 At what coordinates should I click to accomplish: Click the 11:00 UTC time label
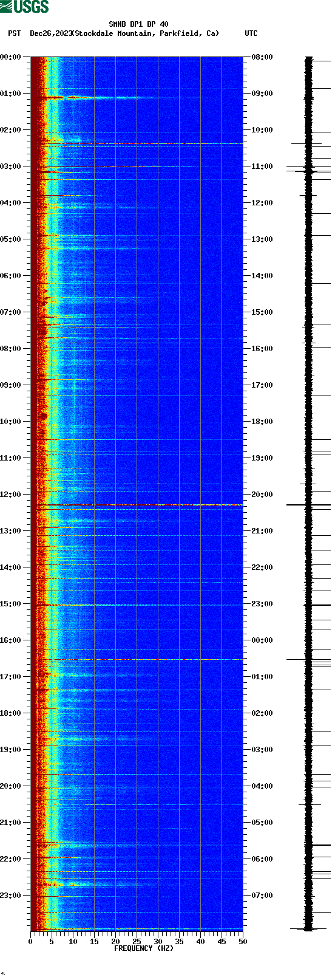(262, 166)
